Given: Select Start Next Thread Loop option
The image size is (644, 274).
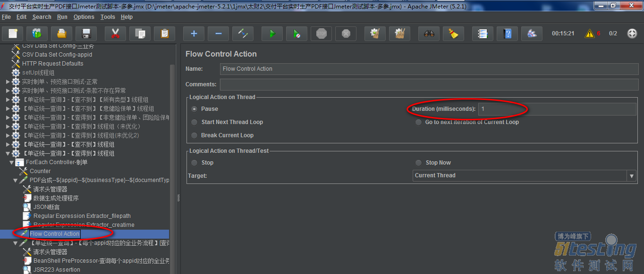Looking at the screenshot, I should 195,122.
